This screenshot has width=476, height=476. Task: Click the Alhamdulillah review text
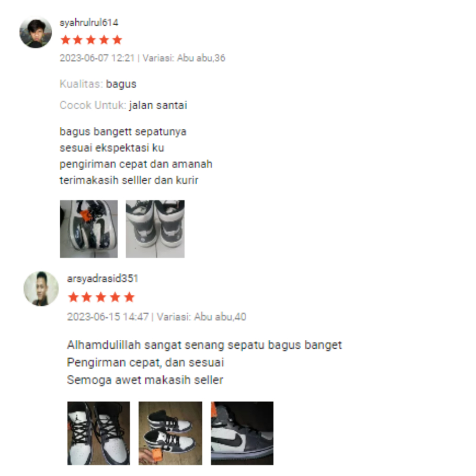tap(205, 363)
